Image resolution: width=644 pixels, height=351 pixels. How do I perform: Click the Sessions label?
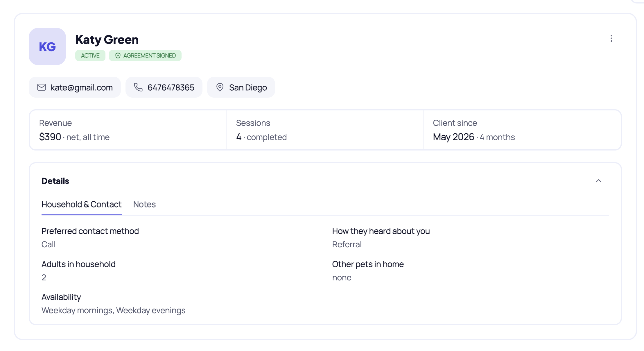pos(253,123)
